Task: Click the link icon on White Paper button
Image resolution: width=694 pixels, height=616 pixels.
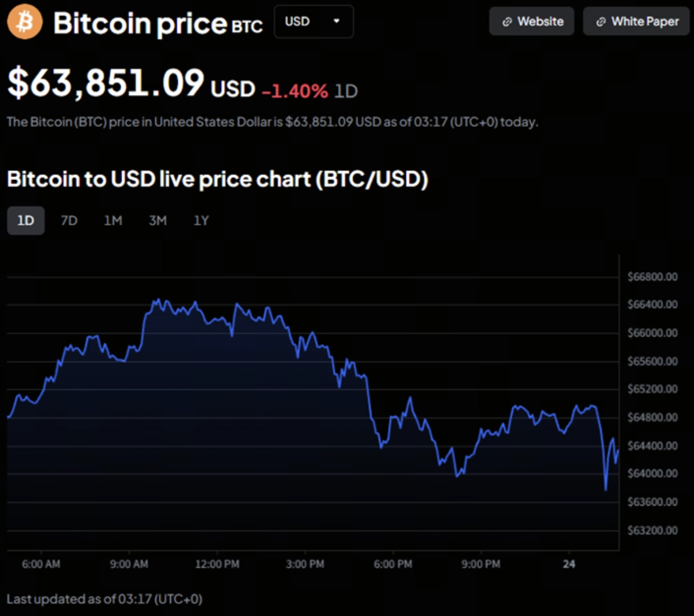Action: [601, 22]
